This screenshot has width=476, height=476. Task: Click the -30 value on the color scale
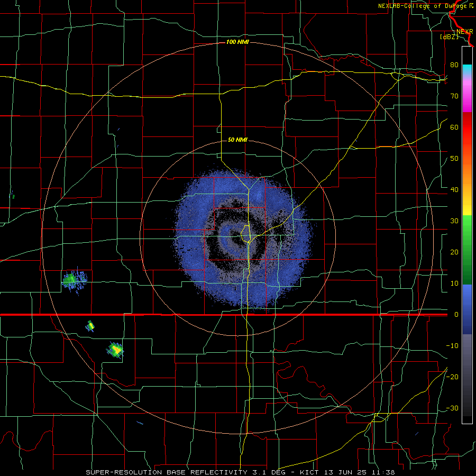tap(452, 408)
